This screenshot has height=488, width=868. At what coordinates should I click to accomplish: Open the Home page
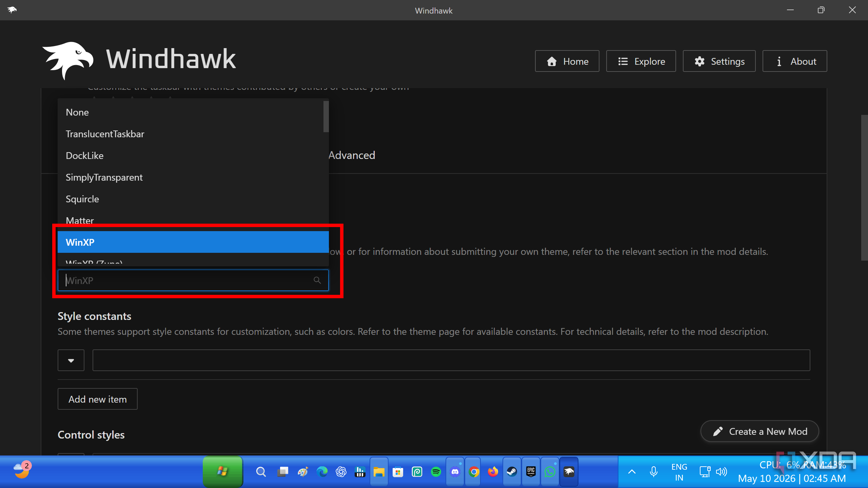pyautogui.click(x=567, y=61)
